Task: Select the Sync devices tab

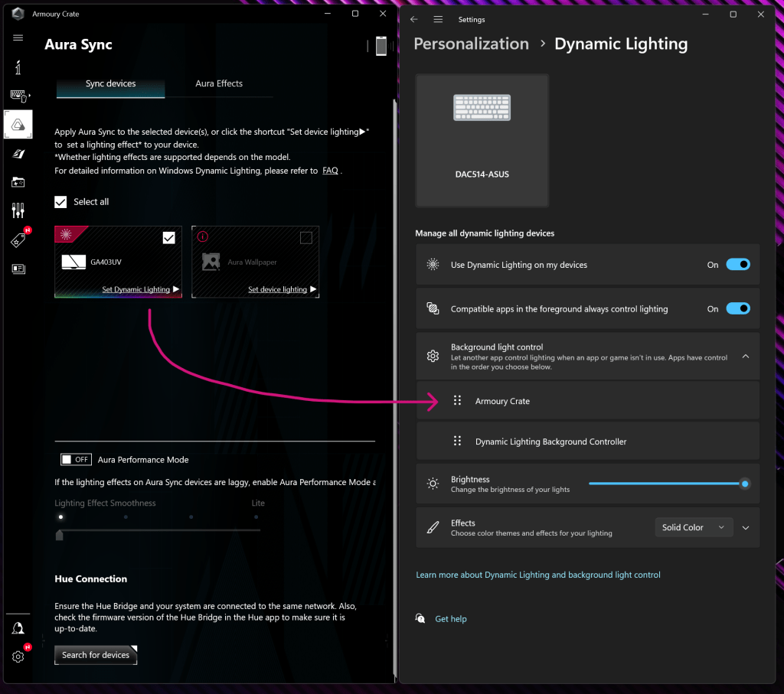Action: pos(110,83)
